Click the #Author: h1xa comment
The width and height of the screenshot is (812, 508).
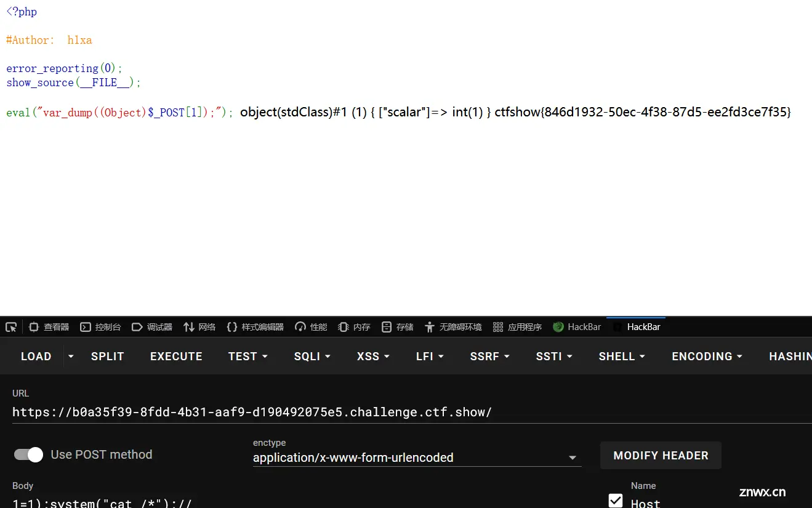(49, 40)
